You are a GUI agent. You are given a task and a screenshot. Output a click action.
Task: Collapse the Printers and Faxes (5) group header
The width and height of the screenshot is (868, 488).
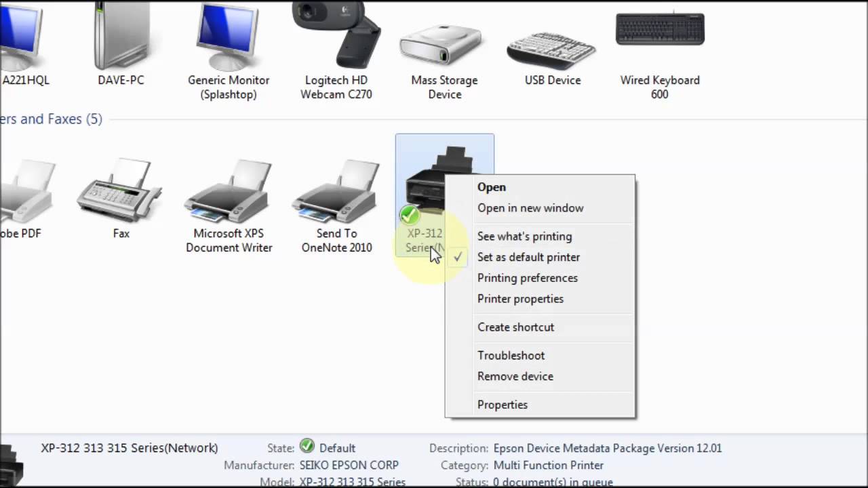coord(51,119)
